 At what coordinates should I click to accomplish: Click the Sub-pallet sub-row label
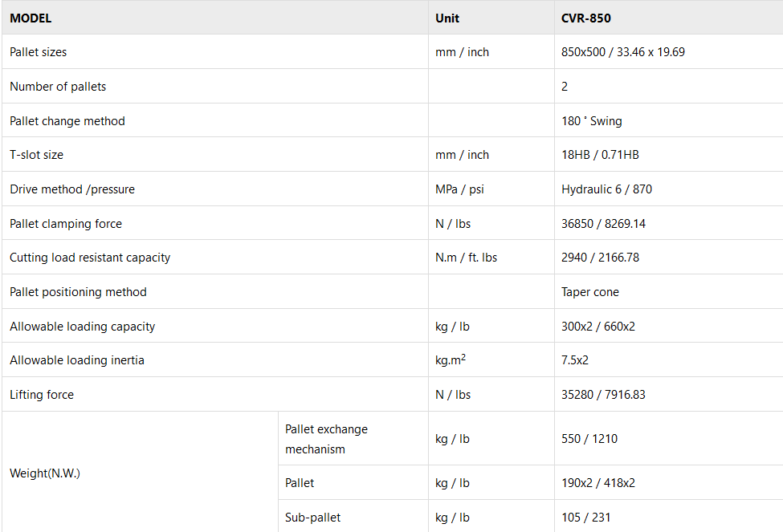tap(313, 518)
